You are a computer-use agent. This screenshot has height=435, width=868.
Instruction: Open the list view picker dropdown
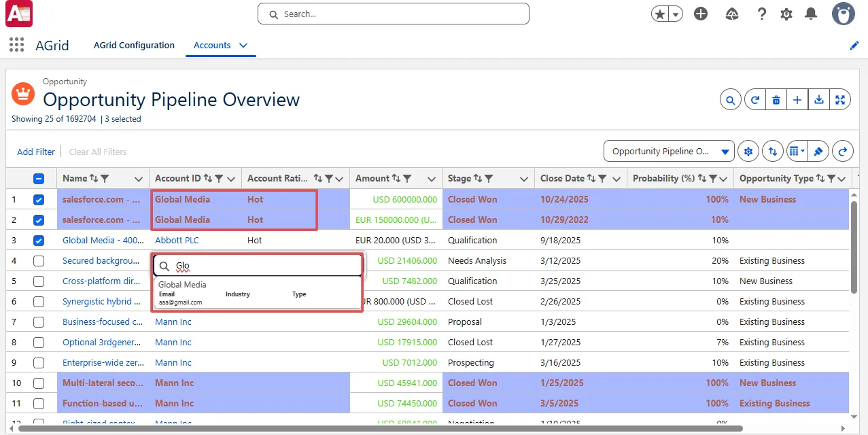click(669, 152)
